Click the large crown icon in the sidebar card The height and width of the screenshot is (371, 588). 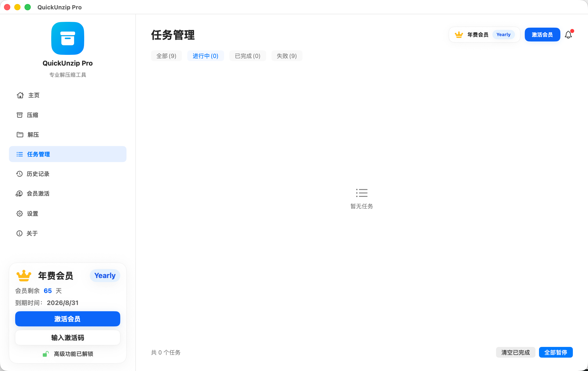24,276
